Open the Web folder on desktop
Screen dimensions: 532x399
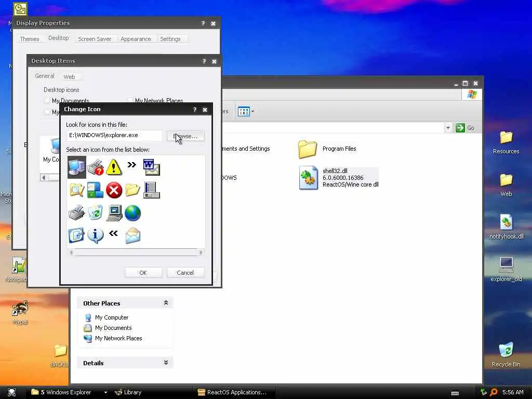[506, 185]
